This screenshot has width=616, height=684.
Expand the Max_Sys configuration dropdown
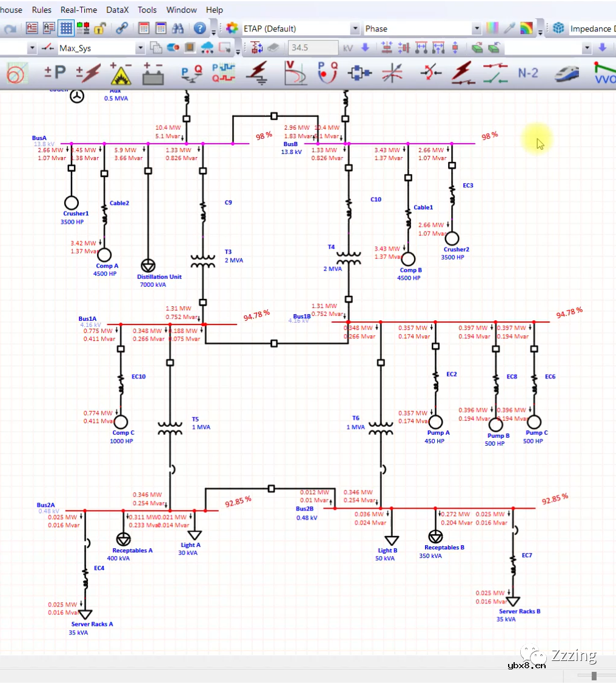pyautogui.click(x=140, y=48)
